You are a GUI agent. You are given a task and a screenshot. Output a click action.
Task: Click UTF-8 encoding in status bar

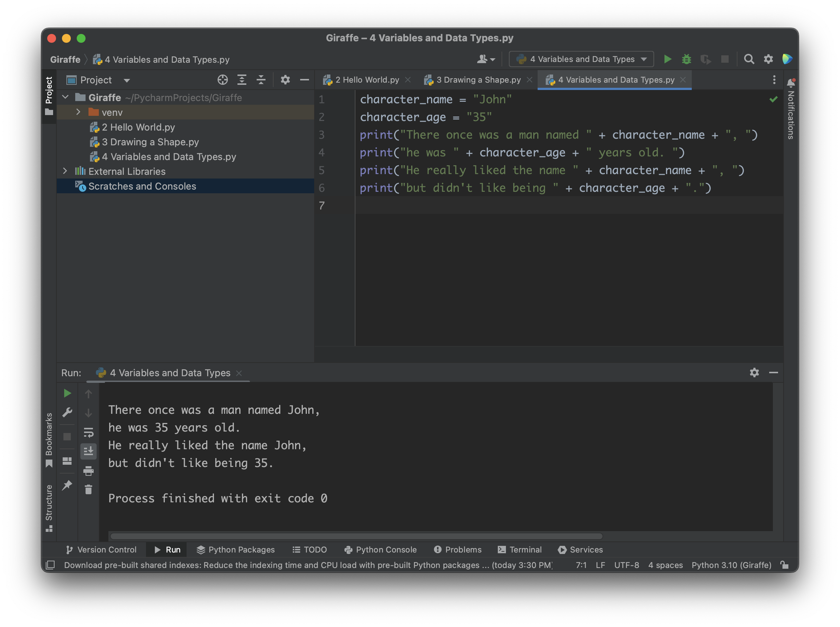coord(626,565)
